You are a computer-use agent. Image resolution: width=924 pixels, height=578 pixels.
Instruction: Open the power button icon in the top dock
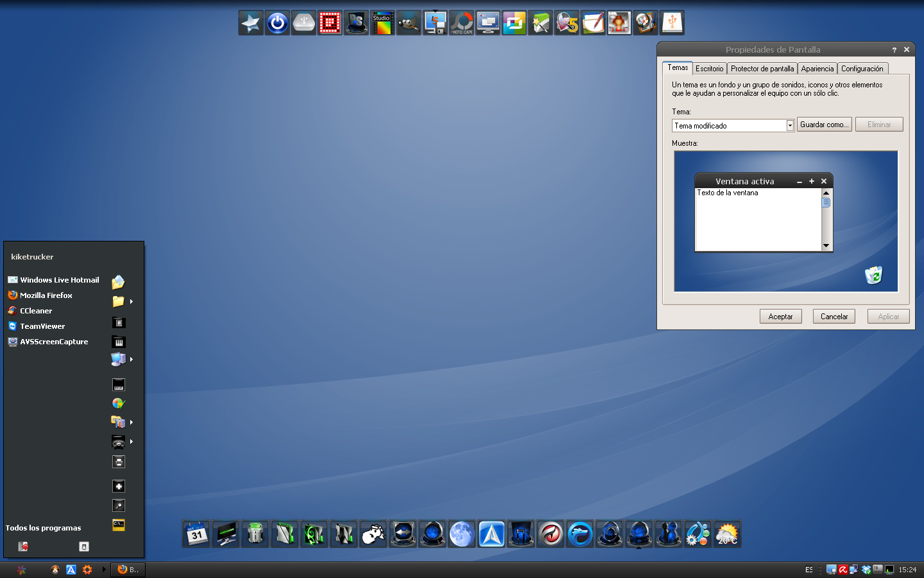277,22
